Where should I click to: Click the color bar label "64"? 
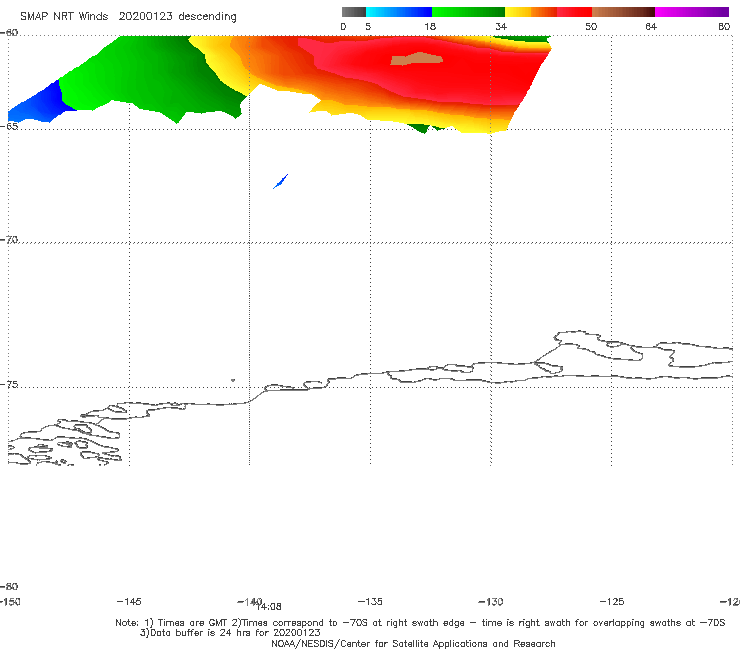651,26
